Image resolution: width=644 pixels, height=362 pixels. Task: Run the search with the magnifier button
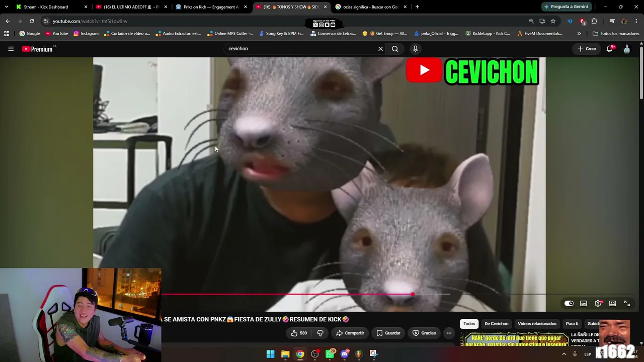pyautogui.click(x=395, y=49)
